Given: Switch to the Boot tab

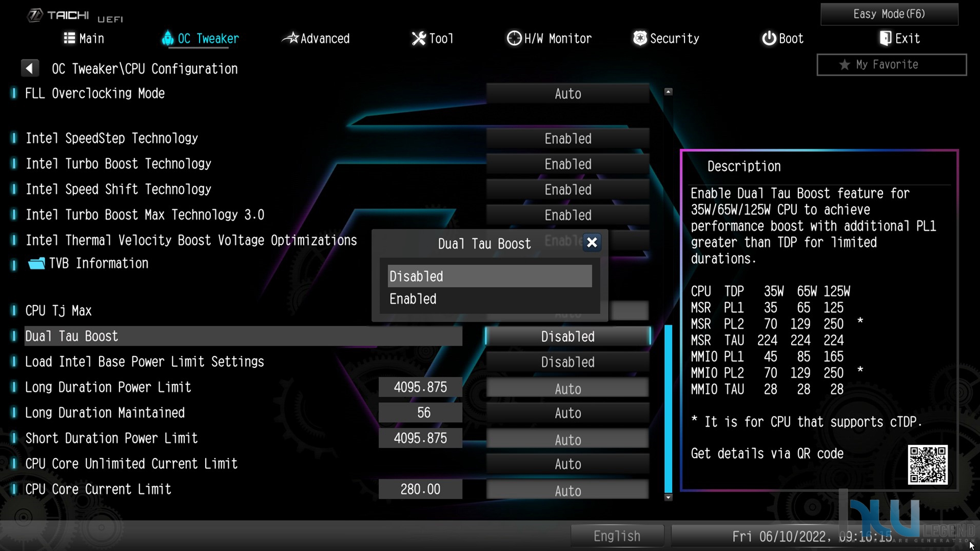Looking at the screenshot, I should (782, 38).
